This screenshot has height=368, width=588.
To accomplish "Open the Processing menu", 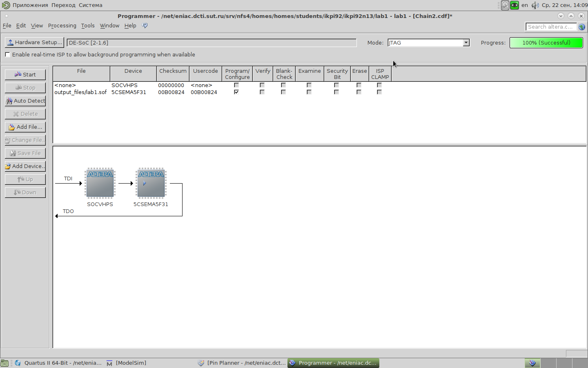I will [x=62, y=25].
